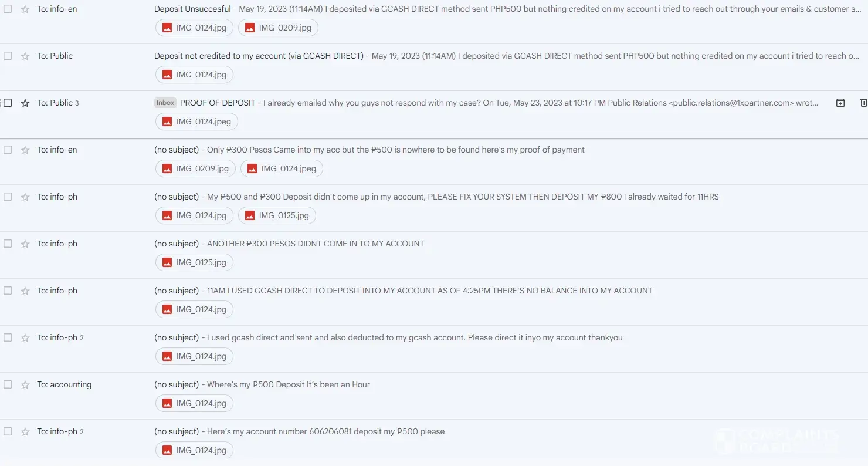868x466 pixels.
Task: Star the "Deposit Unsuccesful" email
Action: 25,9
